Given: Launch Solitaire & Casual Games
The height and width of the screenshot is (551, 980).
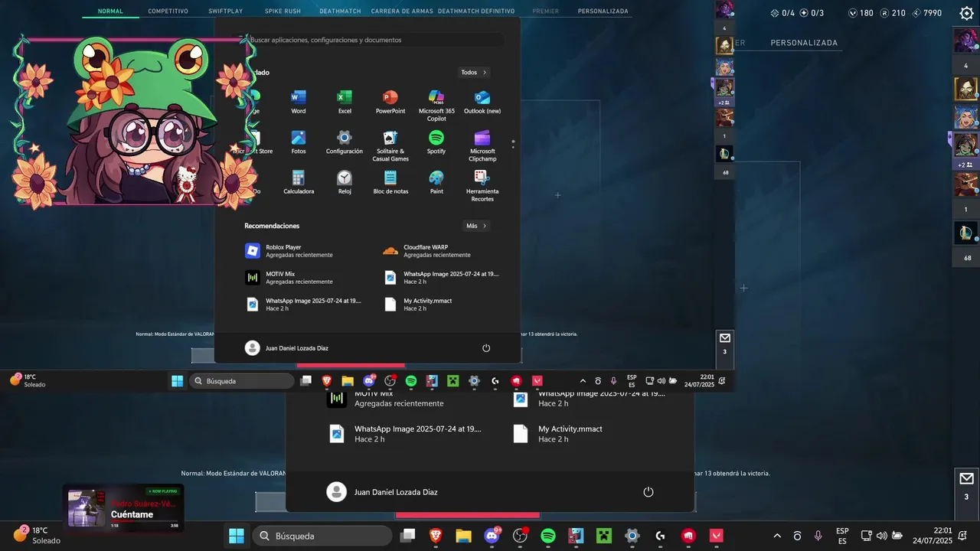Looking at the screenshot, I should [390, 145].
